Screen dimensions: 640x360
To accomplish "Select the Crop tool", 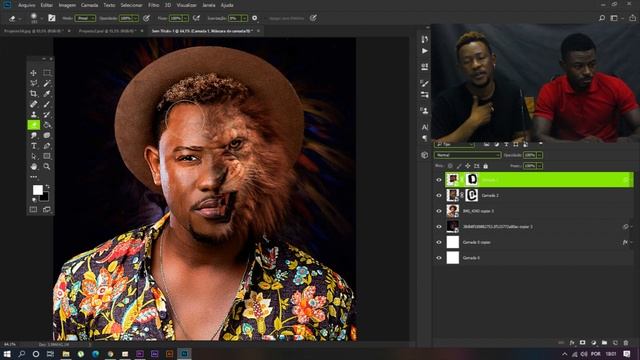I will (x=33, y=93).
